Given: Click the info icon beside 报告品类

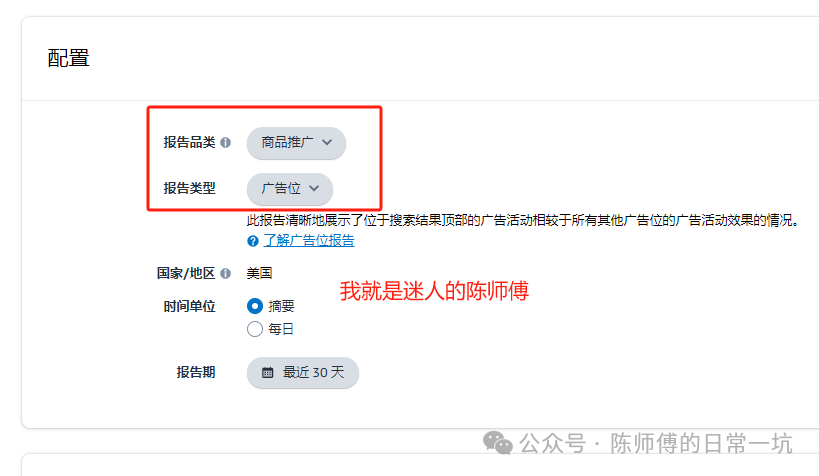Looking at the screenshot, I should pos(226,143).
